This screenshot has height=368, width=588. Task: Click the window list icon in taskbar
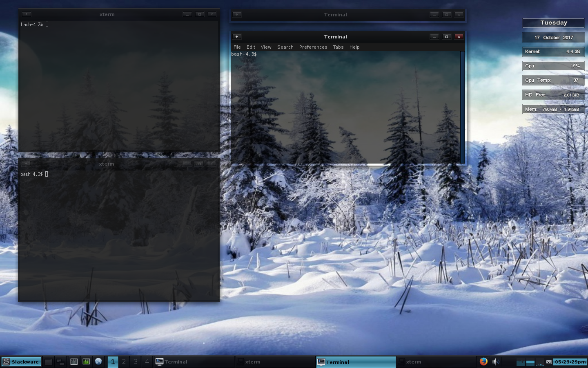pos(61,362)
